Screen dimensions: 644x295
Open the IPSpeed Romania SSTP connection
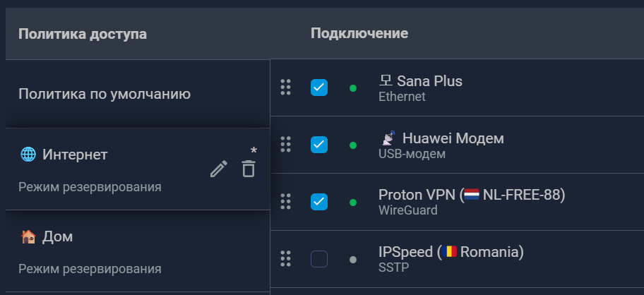[x=451, y=259]
